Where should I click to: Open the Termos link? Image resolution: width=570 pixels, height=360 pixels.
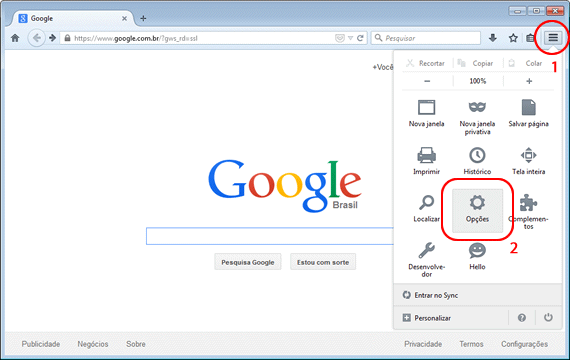coord(471,344)
